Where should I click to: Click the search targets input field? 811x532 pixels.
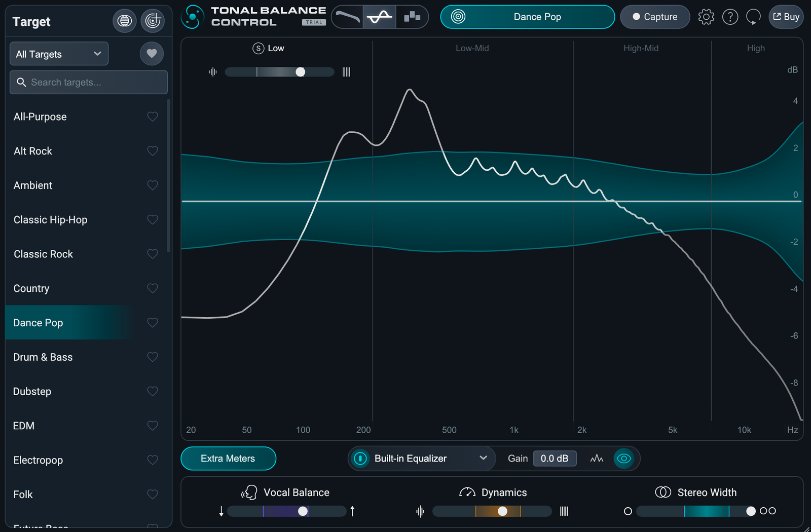coord(88,82)
